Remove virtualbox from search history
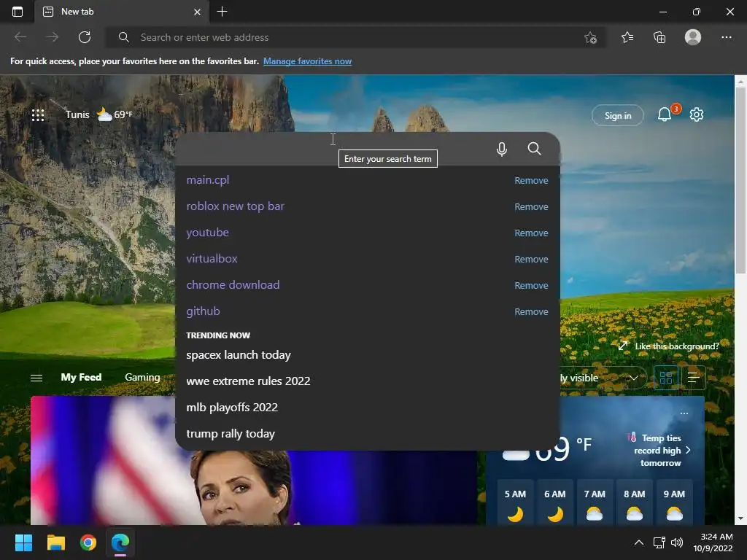Image resolution: width=747 pixels, height=560 pixels. click(531, 259)
